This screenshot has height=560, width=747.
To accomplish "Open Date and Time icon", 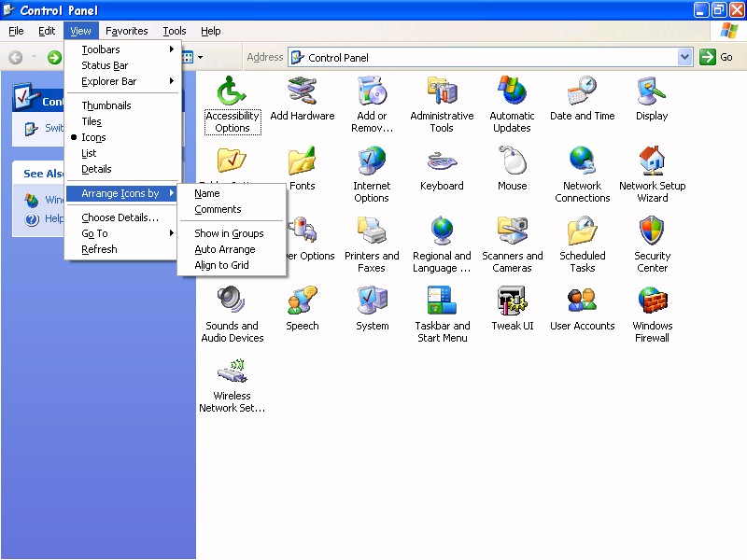I will click(x=582, y=99).
